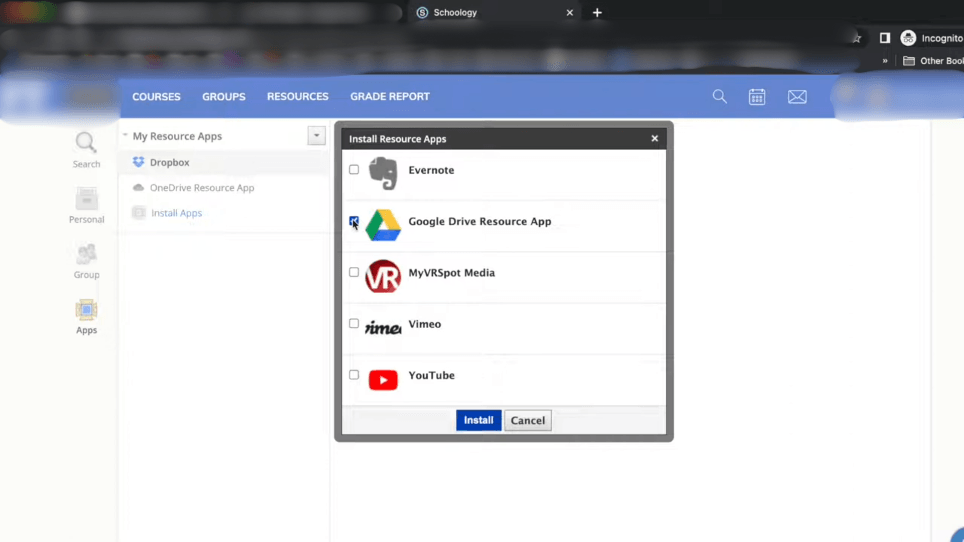
Task: Go to GROUPS menu
Action: (224, 96)
